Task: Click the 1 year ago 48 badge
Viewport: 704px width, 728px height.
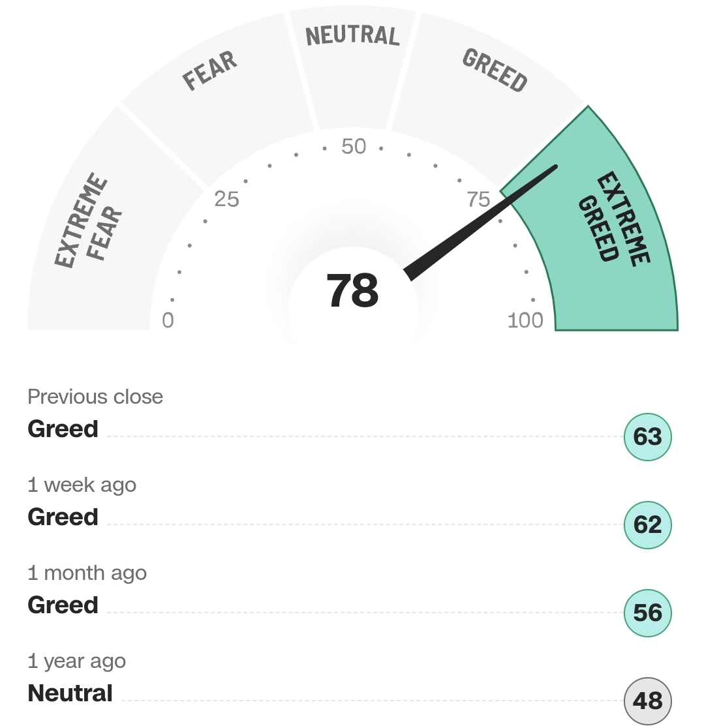Action: click(647, 701)
